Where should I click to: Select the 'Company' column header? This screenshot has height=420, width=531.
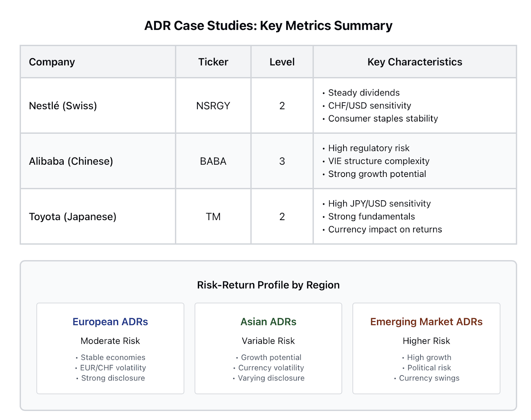pos(98,62)
